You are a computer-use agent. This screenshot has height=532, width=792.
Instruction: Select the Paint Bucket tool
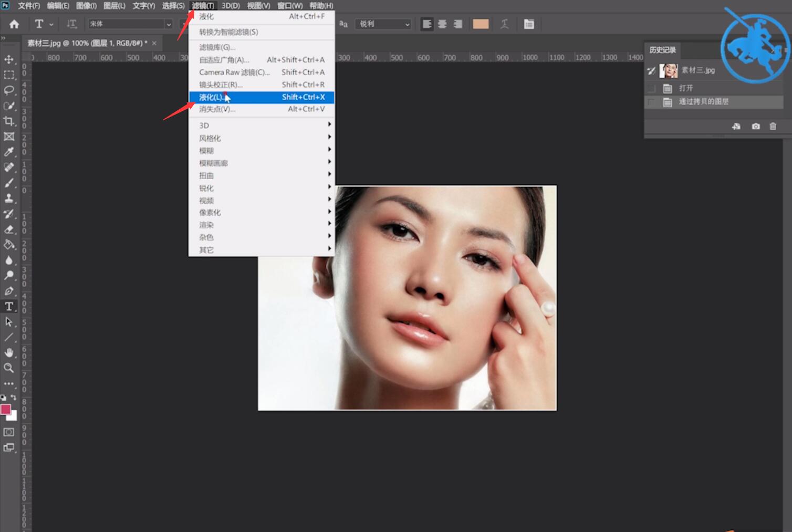pyautogui.click(x=9, y=245)
